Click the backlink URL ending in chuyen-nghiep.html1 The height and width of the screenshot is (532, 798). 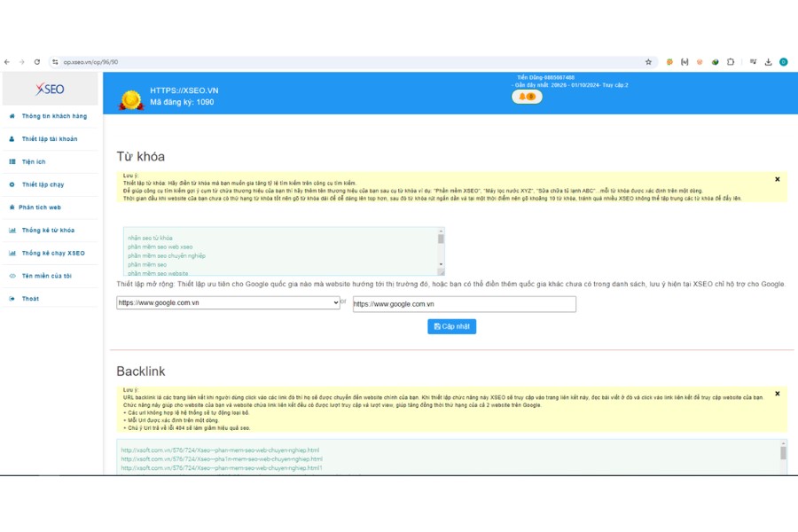(x=222, y=468)
